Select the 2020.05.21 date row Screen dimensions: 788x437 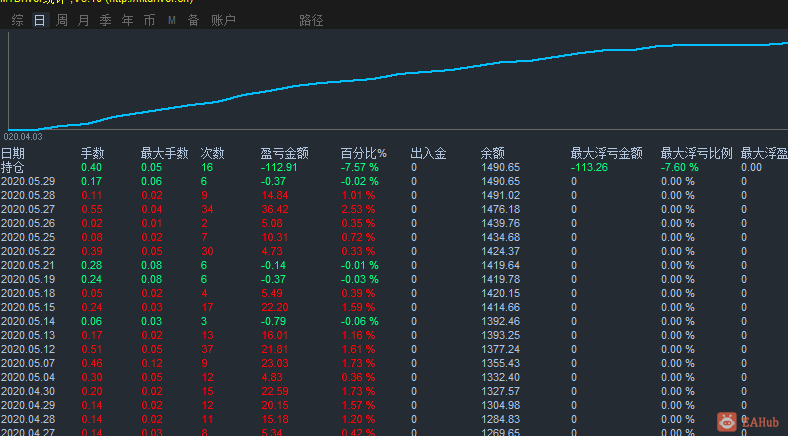click(394, 265)
